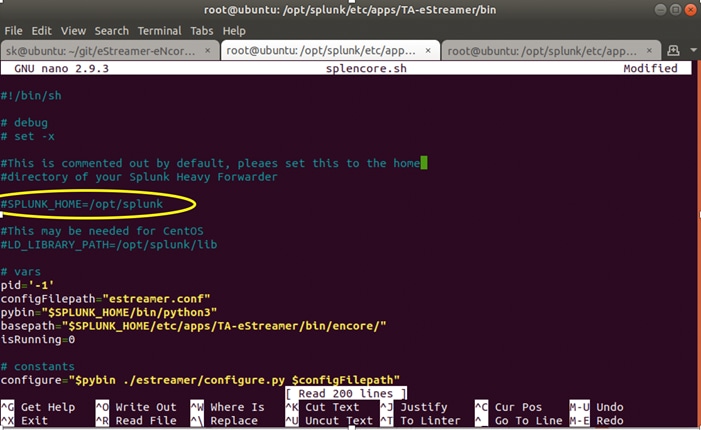The height and width of the screenshot is (430, 701).
Task: Click the ^X Exit shortcut
Action: pyautogui.click(x=24, y=421)
